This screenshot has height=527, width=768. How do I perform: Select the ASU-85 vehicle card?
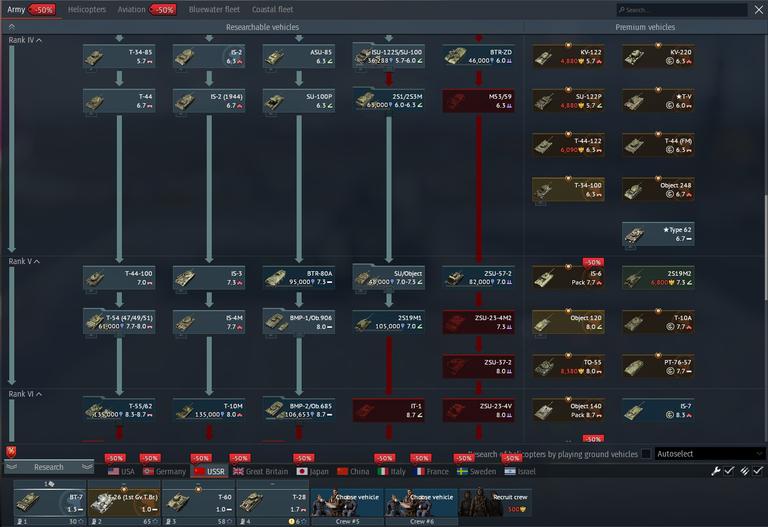[x=299, y=56]
